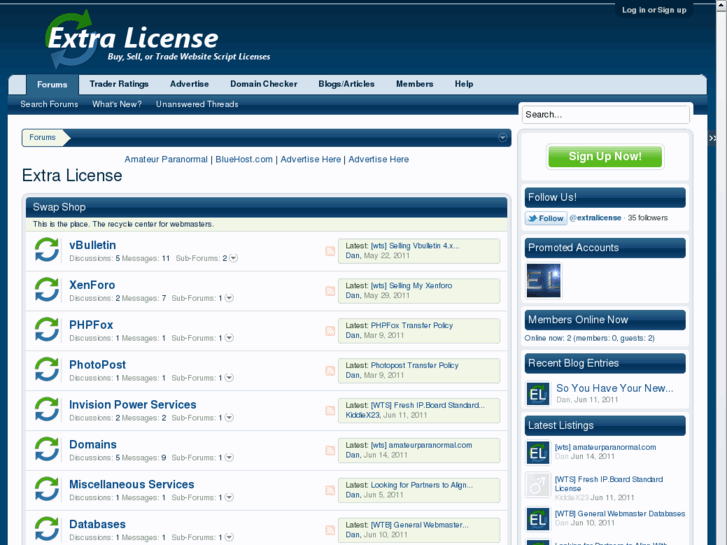Open the Amateur Paranormal ad link
The height and width of the screenshot is (545, 727).
tap(166, 160)
